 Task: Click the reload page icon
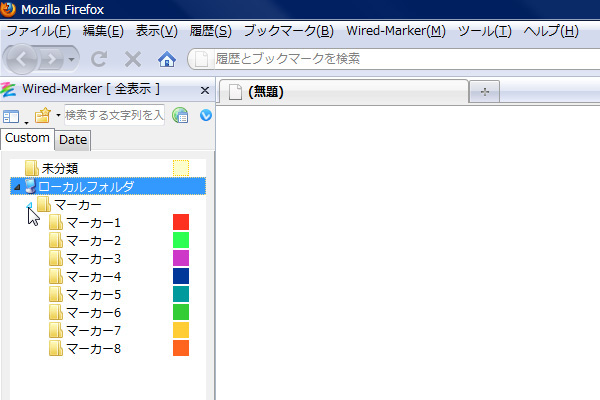click(99, 59)
